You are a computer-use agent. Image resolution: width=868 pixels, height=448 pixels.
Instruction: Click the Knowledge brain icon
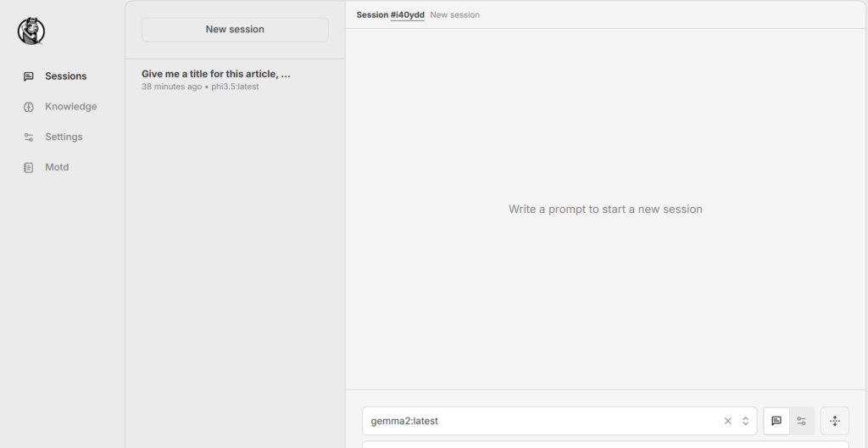coord(29,107)
